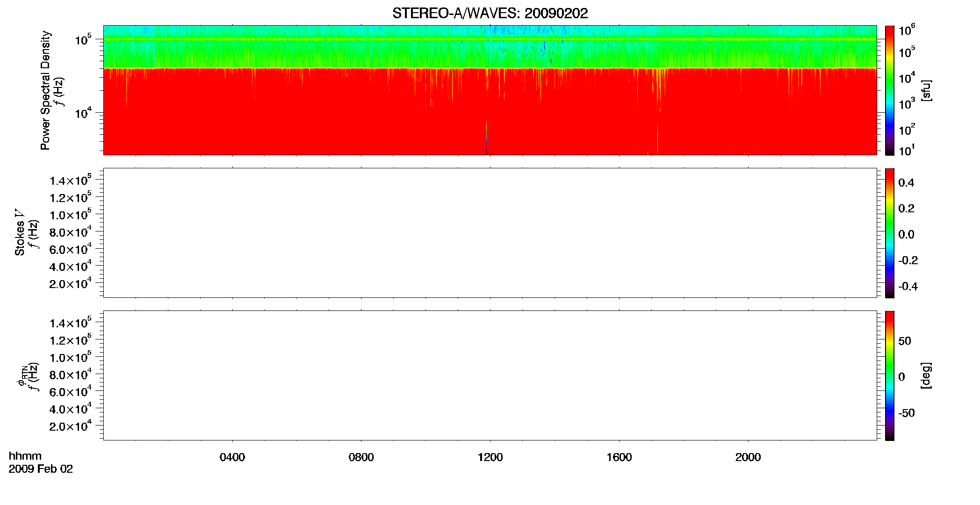Screen dimensions: 980x505
Task: Click the -50 label on degree colorbar
Action: (x=907, y=413)
